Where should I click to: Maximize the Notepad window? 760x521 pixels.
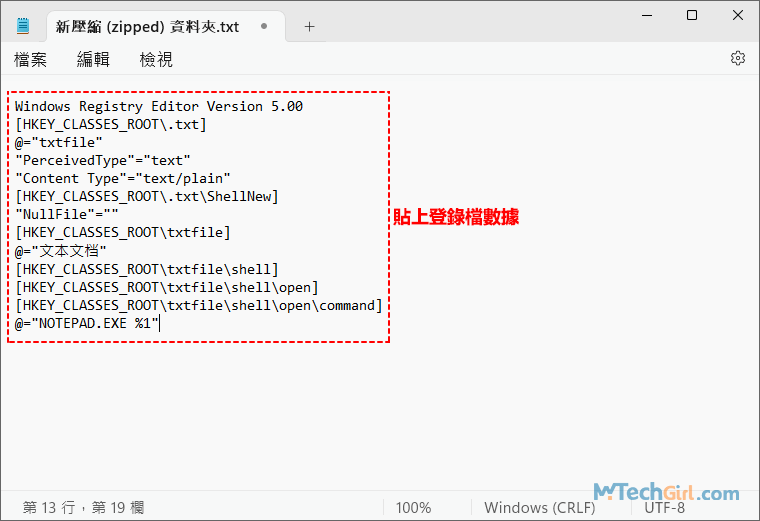tap(691, 16)
